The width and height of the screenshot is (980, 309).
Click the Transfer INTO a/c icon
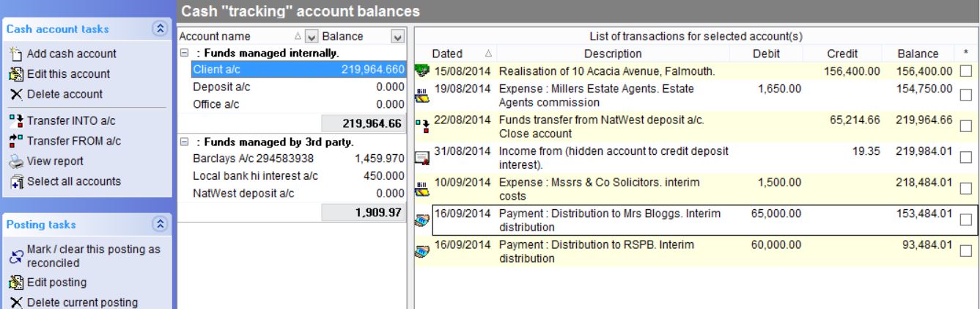17,120
